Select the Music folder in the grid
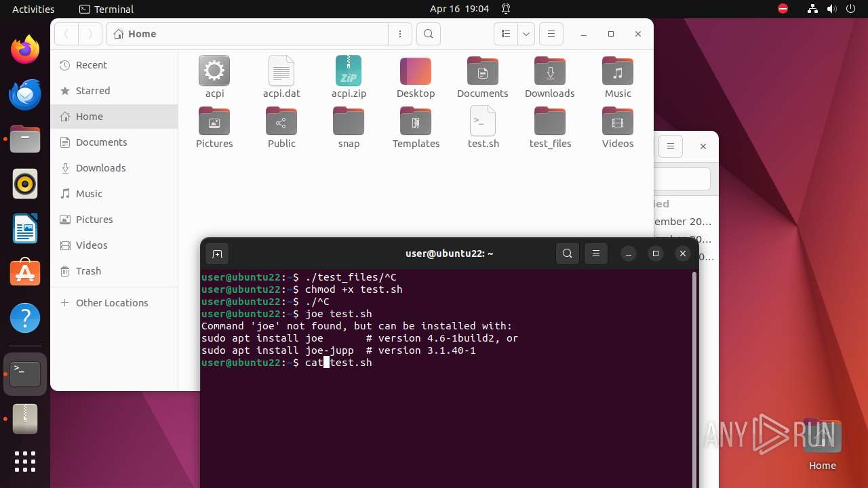This screenshot has width=868, height=488. pyautogui.click(x=618, y=77)
